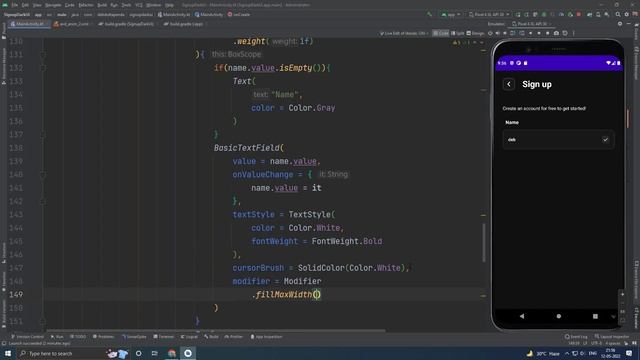The image size is (640, 360).
Task: Open the Version Control tool window
Action: pos(27,337)
